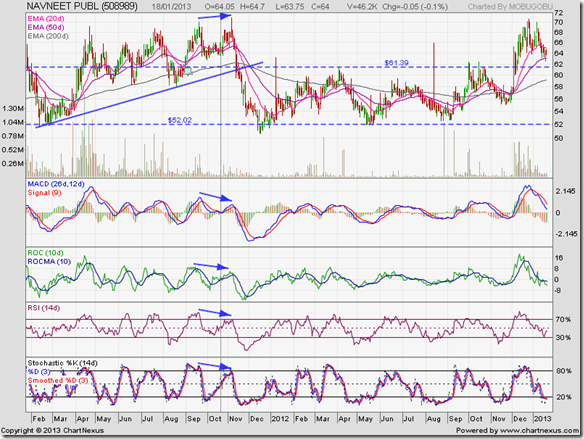Click the Smoothed %D (3) legend label
This screenshot has width=584, height=439.
(58, 381)
